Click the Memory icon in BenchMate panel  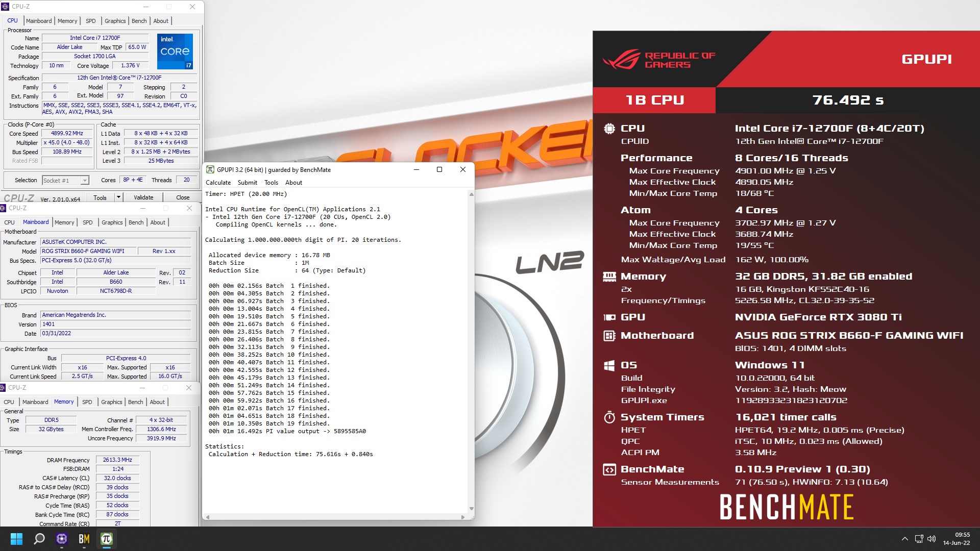click(609, 277)
